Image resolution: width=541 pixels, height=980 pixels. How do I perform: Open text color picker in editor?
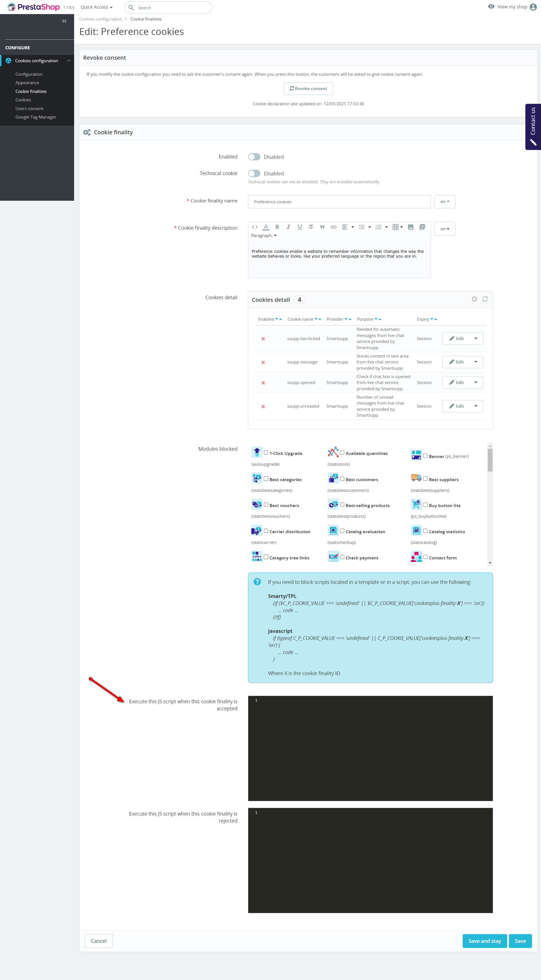point(266,227)
